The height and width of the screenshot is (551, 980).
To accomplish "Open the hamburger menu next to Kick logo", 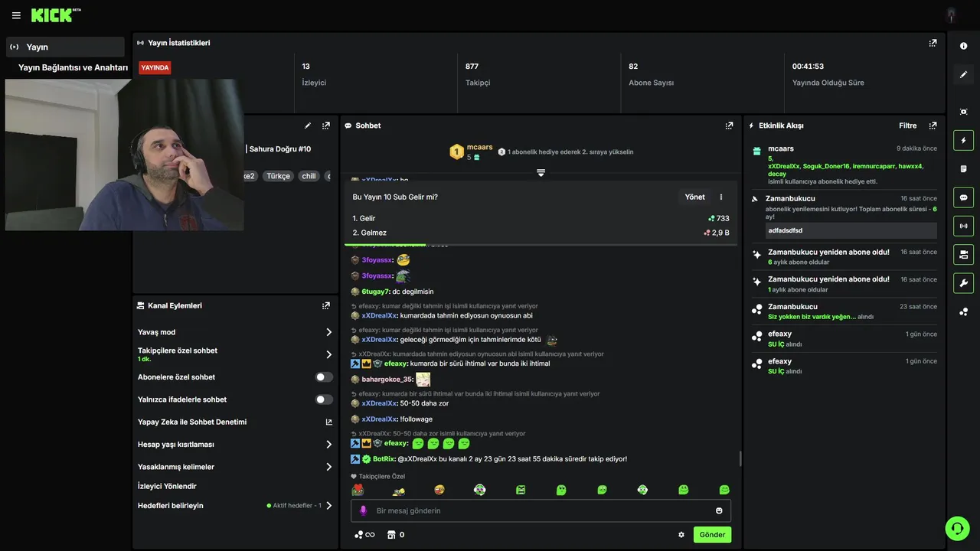I will [16, 15].
